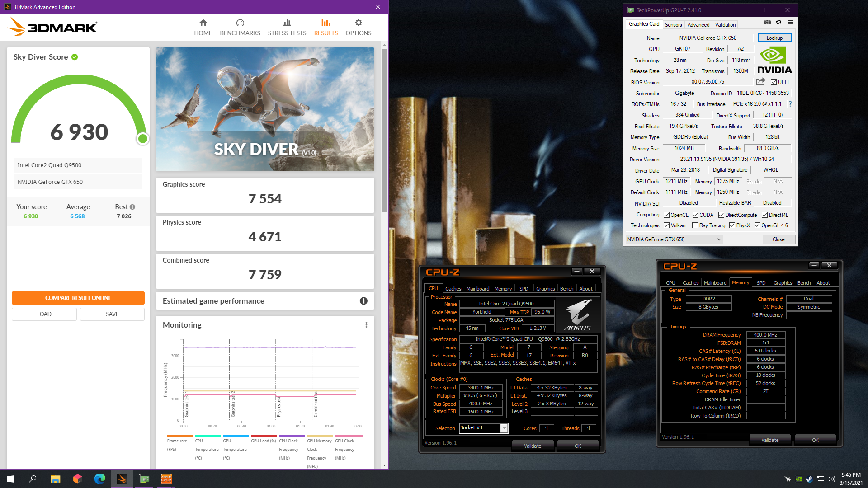Click the BIOS export share icon in GPU-Z

pyautogui.click(x=760, y=82)
